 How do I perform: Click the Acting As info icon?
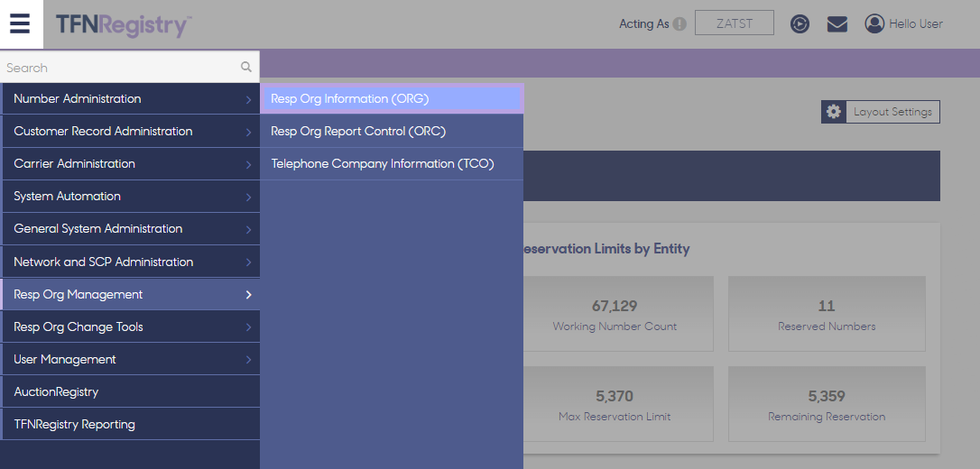pos(680,23)
